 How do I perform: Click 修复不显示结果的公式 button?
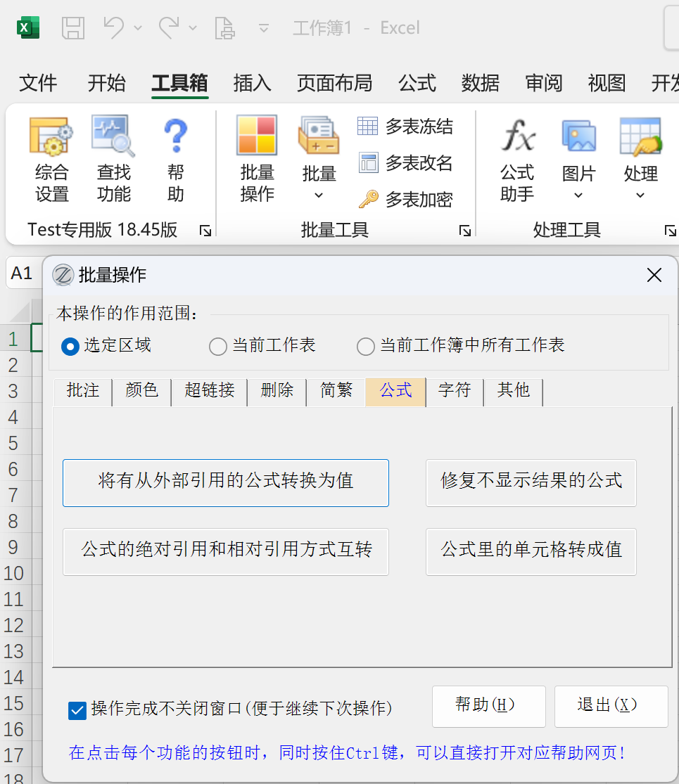(531, 482)
